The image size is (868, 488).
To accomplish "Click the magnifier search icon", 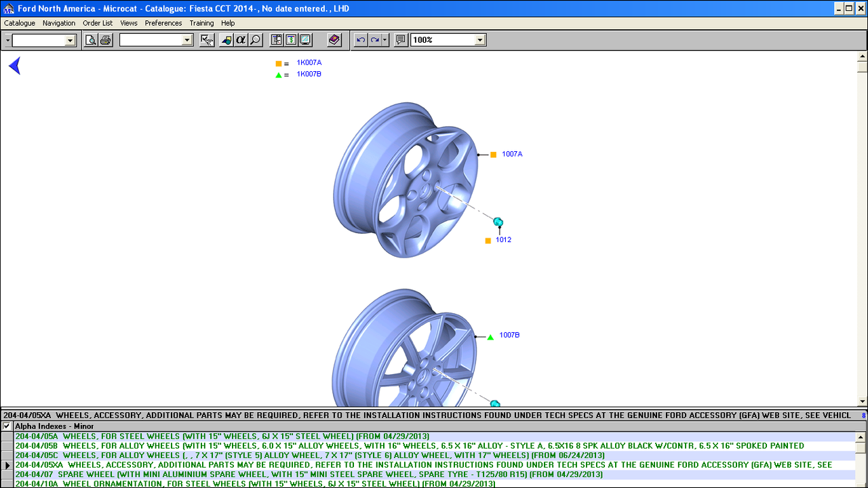I will pyautogui.click(x=256, y=40).
